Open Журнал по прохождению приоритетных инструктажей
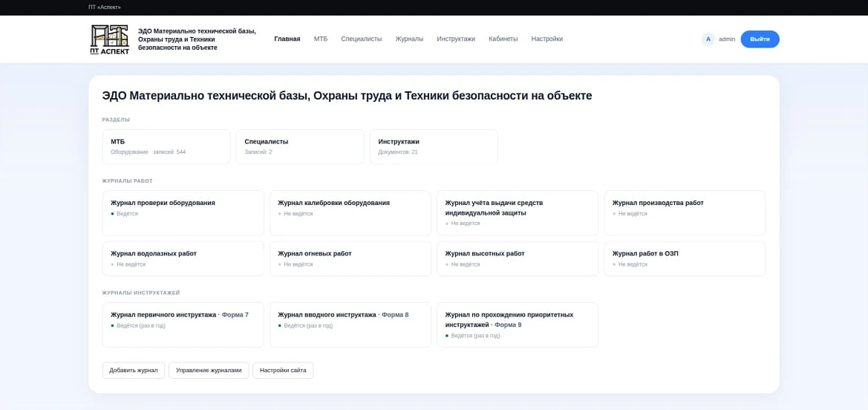The height and width of the screenshot is (410, 868). [518, 325]
